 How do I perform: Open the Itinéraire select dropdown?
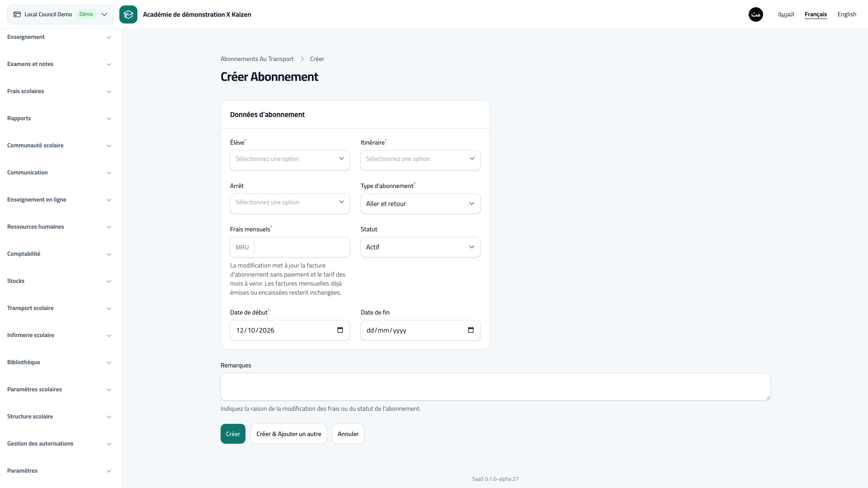[420, 160]
